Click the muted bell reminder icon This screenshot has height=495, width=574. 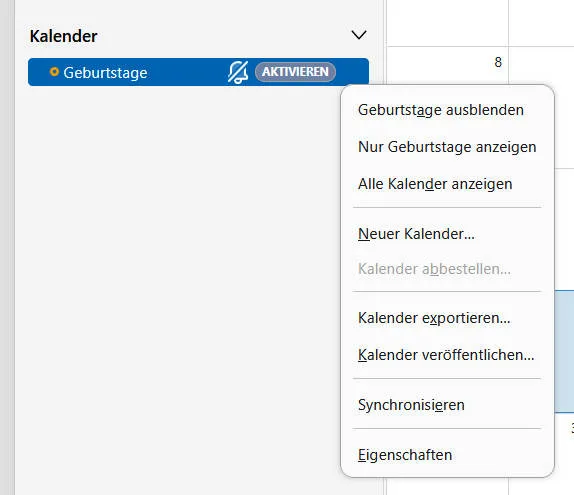[238, 72]
